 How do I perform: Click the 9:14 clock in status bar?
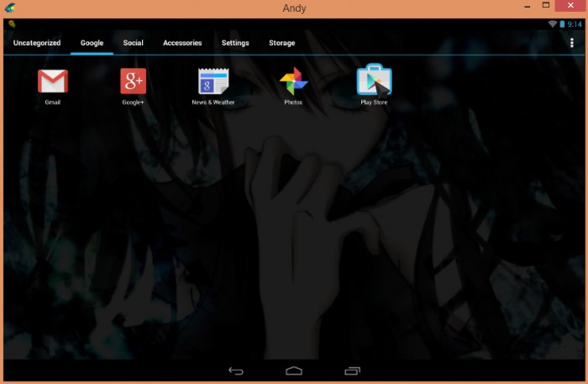[x=575, y=24]
